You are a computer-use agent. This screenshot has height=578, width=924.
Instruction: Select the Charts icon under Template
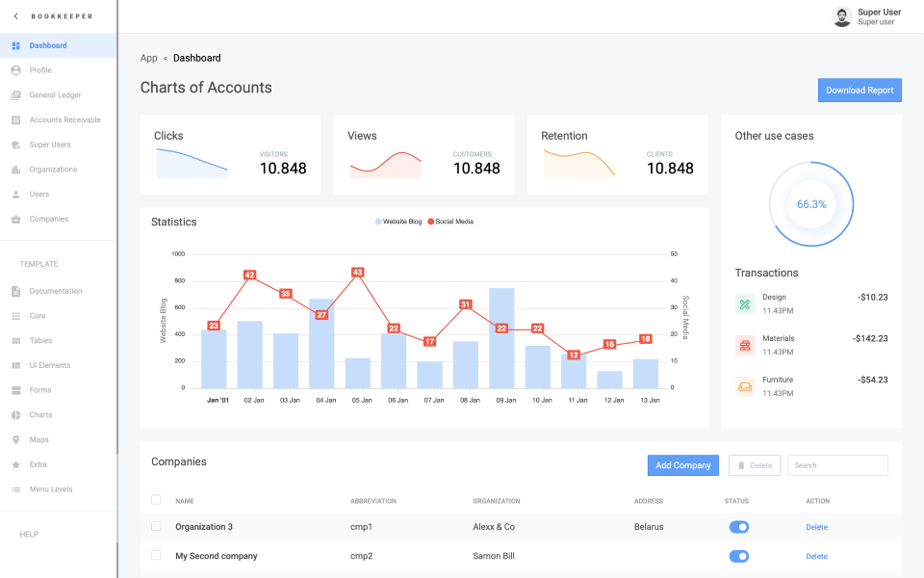tap(14, 414)
